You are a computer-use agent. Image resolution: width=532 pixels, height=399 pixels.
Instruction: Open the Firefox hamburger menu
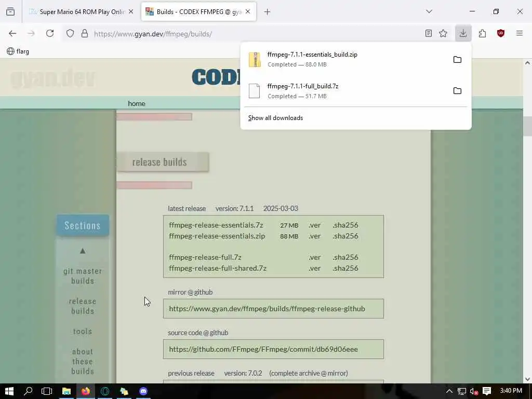tap(520, 33)
